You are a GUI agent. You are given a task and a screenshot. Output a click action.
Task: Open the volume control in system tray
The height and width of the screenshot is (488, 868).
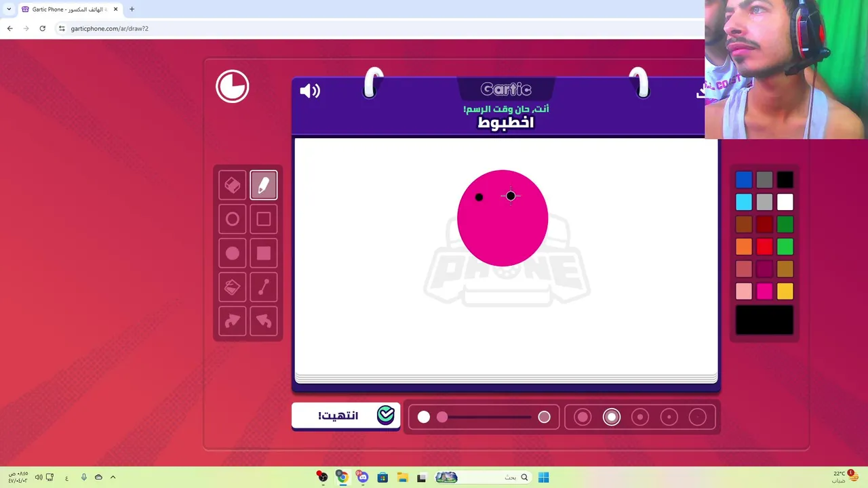tap(39, 477)
